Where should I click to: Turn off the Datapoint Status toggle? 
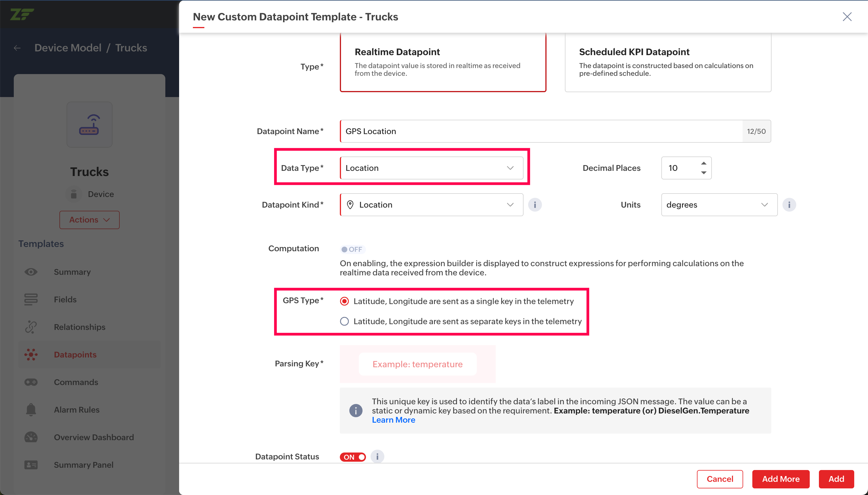coord(353,457)
